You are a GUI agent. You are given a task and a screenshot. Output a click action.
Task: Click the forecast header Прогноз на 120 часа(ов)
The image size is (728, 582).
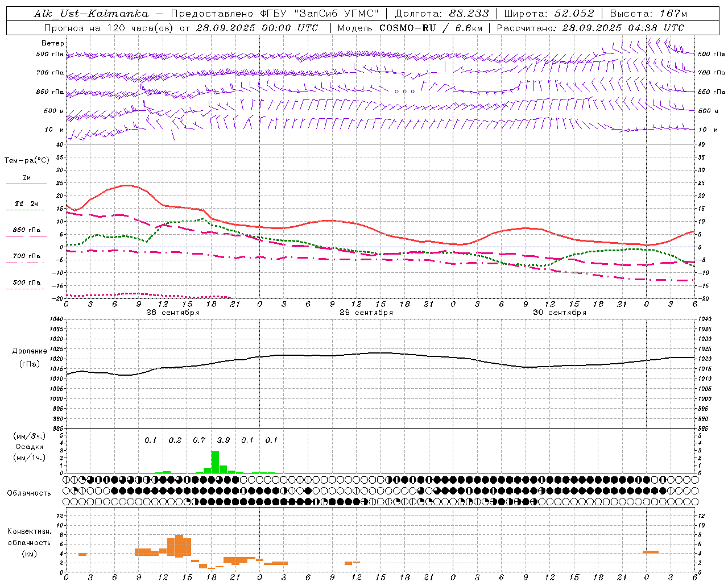click(x=109, y=28)
